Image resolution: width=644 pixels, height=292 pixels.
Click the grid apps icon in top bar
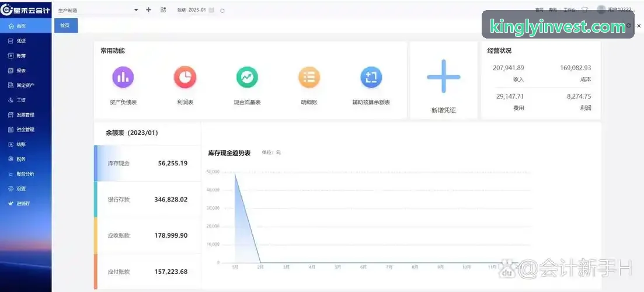(x=163, y=10)
